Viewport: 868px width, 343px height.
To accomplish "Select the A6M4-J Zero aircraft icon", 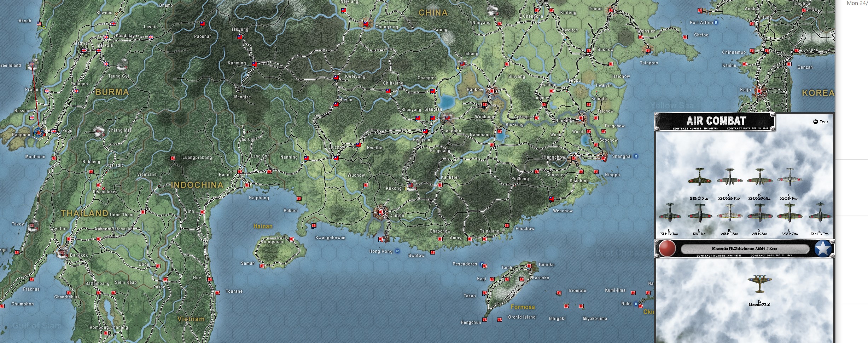I will coord(729,213).
